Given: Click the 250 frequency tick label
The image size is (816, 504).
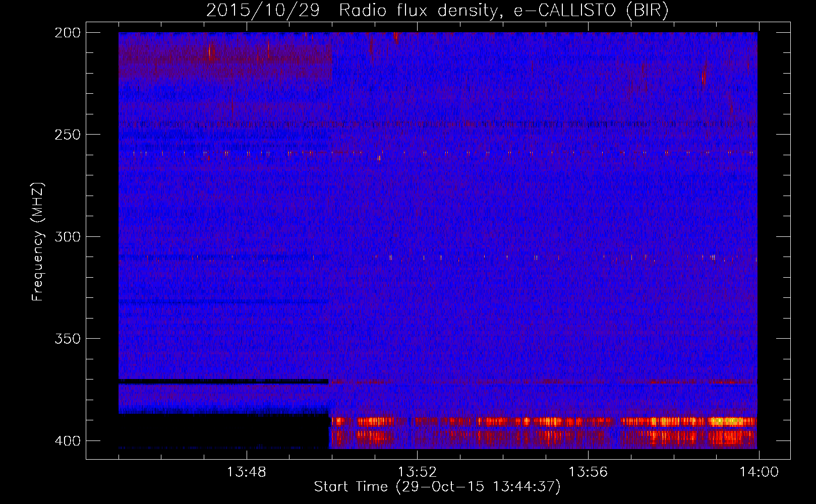Looking at the screenshot, I should click(68, 135).
